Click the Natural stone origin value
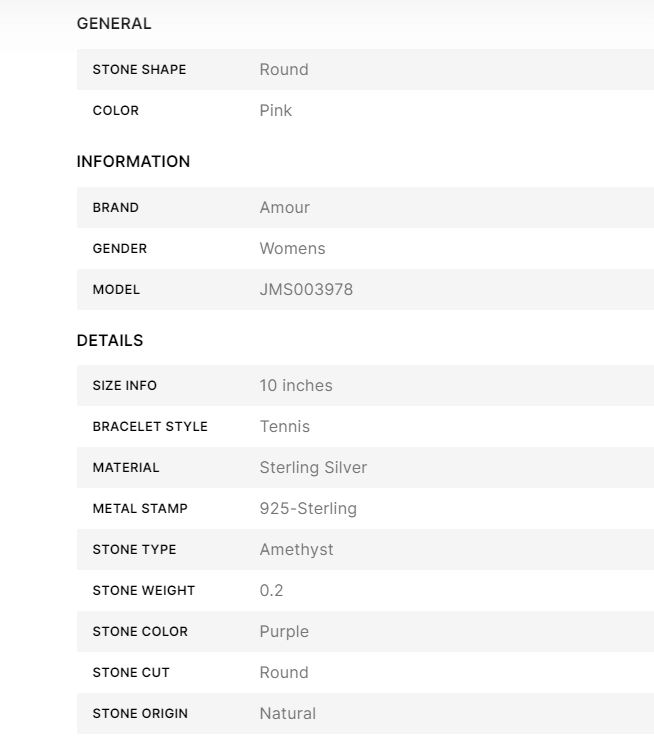 click(x=288, y=714)
